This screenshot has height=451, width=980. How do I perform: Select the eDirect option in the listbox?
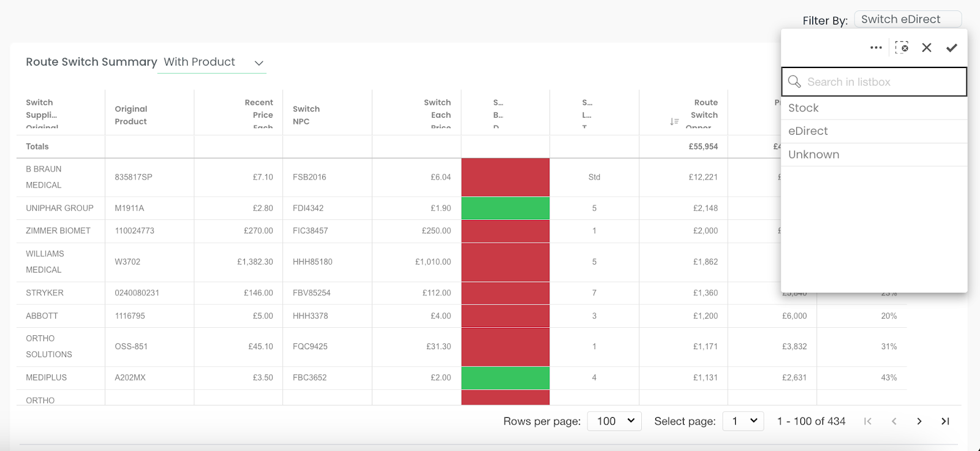tap(874, 131)
